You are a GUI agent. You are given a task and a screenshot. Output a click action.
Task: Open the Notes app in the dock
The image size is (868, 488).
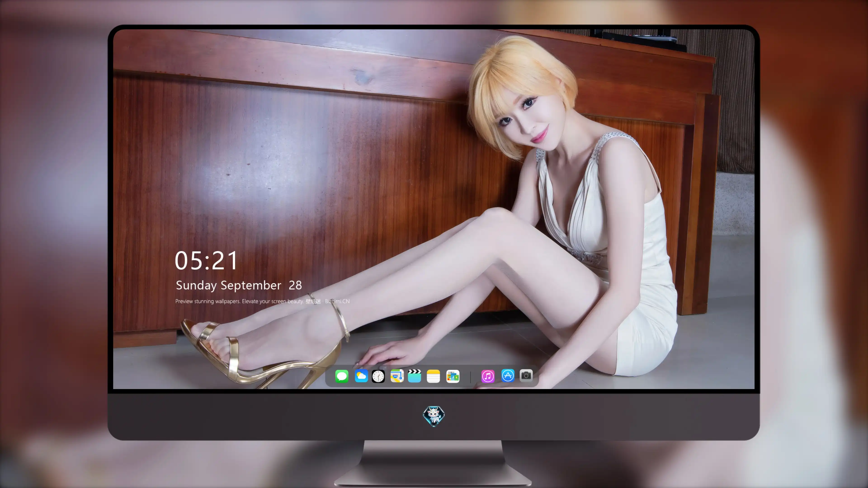tap(433, 376)
